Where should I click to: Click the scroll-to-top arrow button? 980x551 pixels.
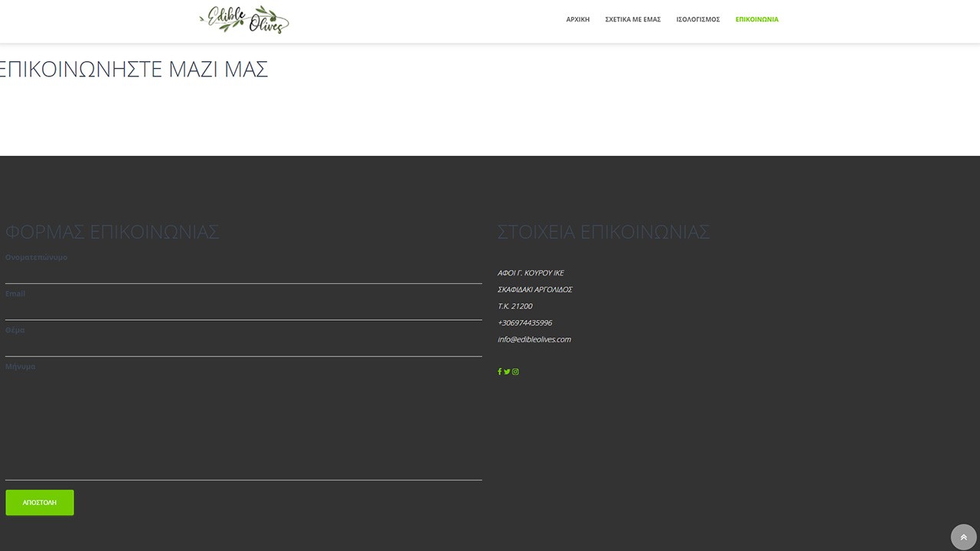click(963, 537)
